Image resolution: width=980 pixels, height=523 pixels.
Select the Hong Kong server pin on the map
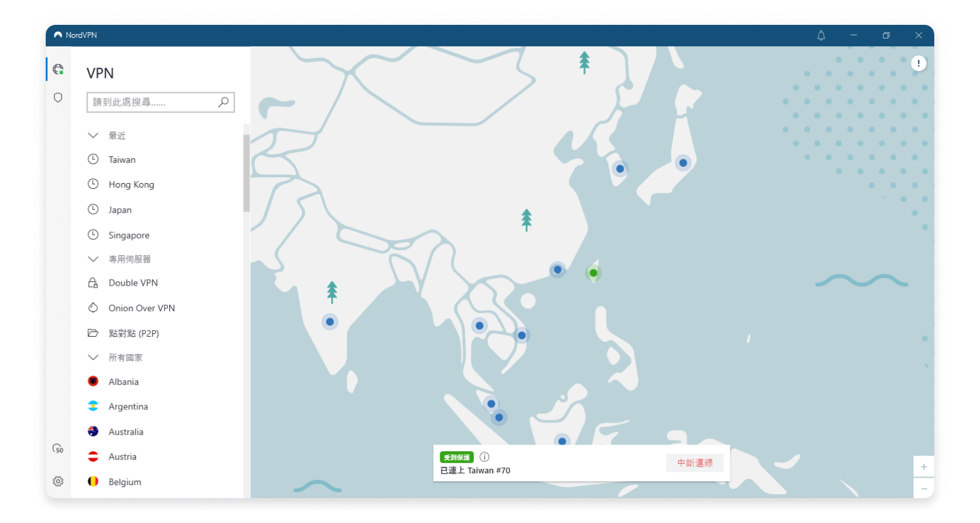point(557,269)
